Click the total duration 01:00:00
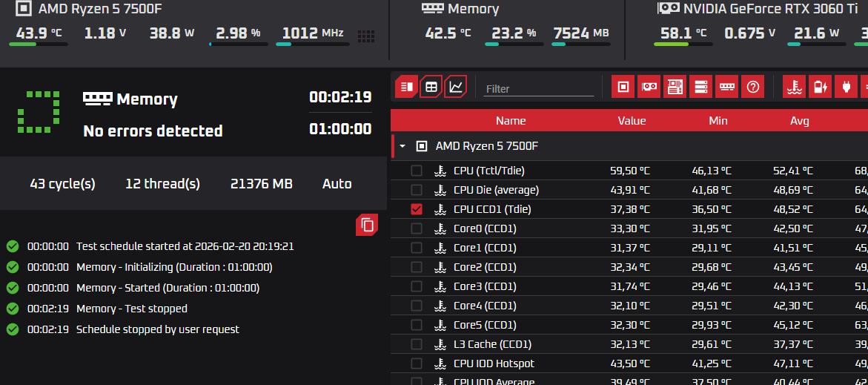The width and height of the screenshot is (868, 385). pos(340,129)
